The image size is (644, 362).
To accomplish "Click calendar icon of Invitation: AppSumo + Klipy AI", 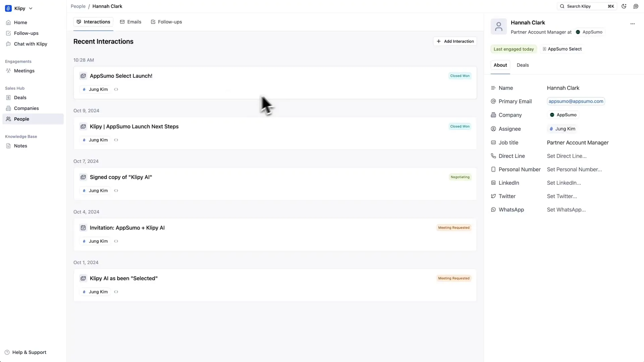I will [83, 228].
